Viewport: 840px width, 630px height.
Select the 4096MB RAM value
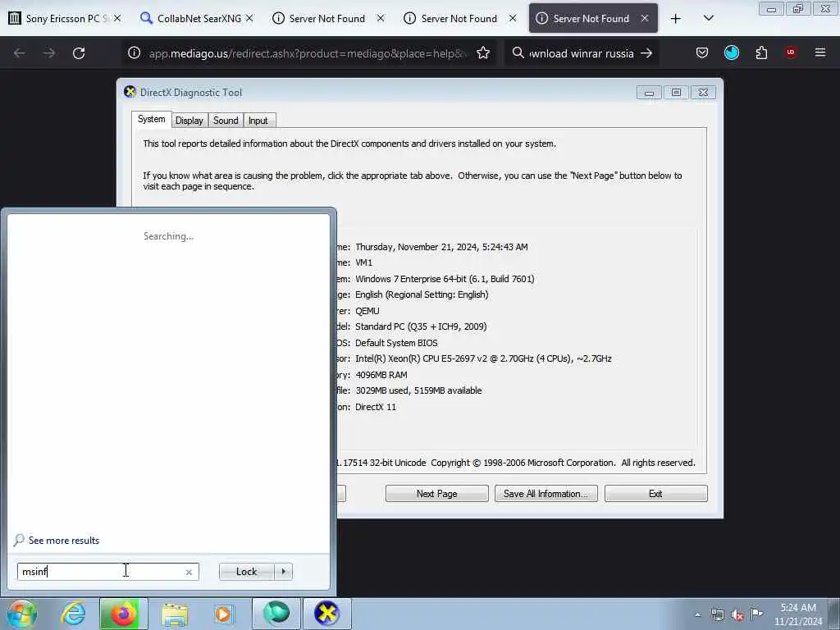click(x=381, y=374)
